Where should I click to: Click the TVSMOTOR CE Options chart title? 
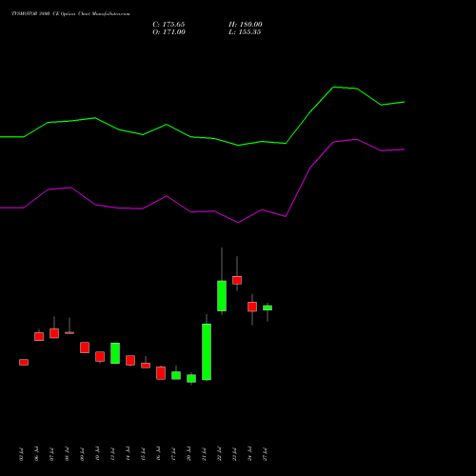tap(70, 14)
